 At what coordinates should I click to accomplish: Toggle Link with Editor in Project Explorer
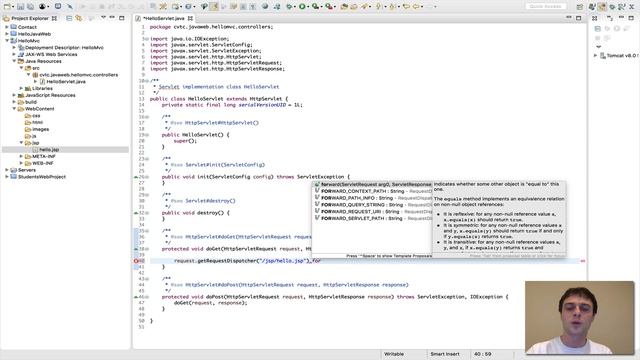pos(78,18)
